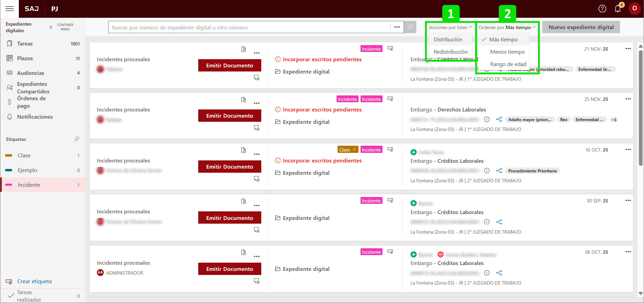Collapse the Ordenar por dropdown

[x=507, y=27]
